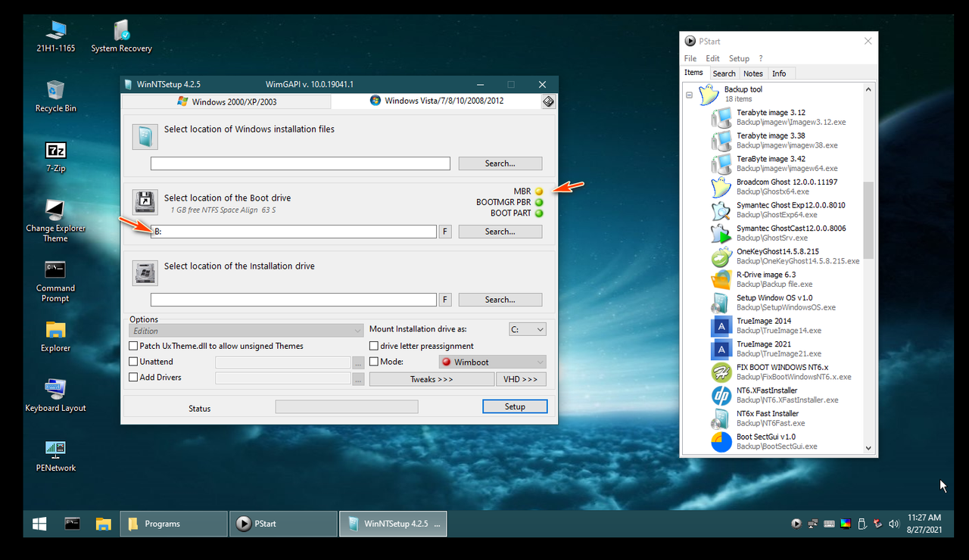Switch to Programs taskbar button
The image size is (969, 560).
[174, 524]
